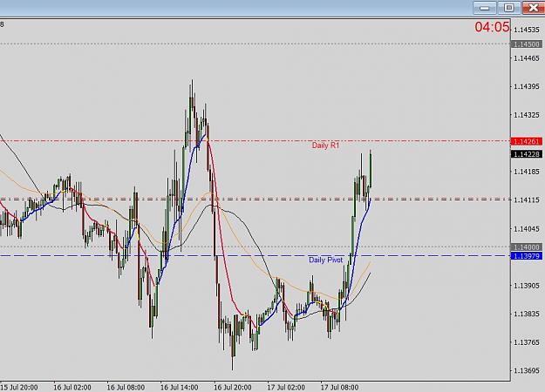Click the 16 Jul 08:00 time label
Viewport: 545px width, 392px height.
pos(126,387)
